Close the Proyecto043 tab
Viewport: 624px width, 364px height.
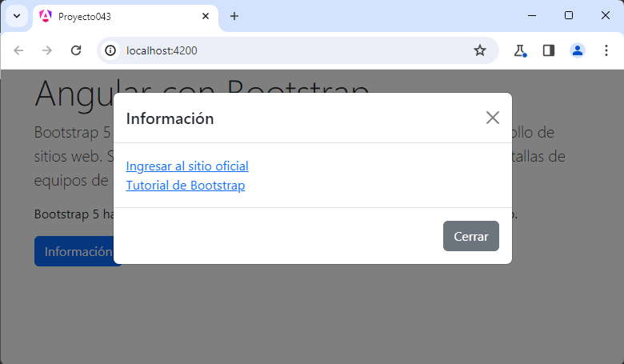[x=206, y=16]
